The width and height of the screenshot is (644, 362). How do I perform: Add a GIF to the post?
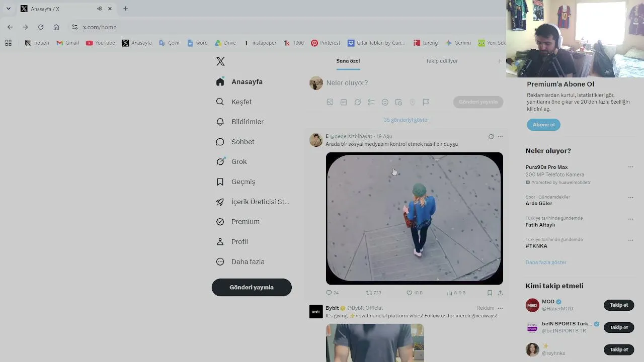(x=344, y=102)
